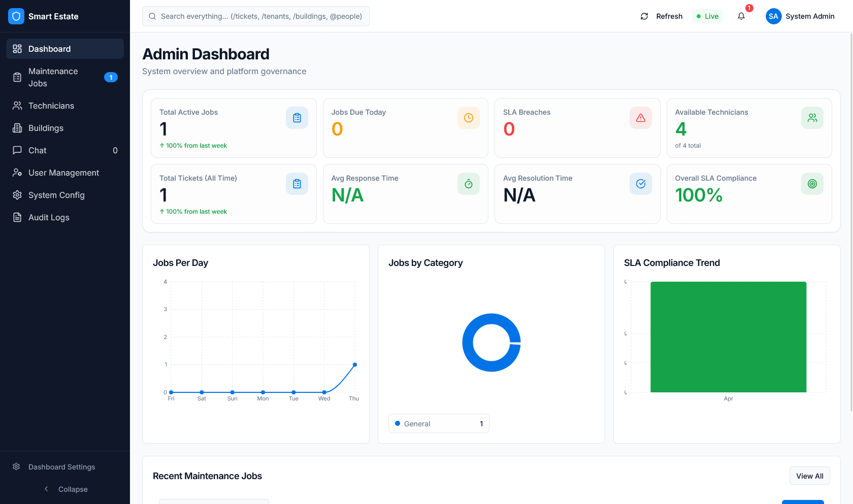Select the Maintenance Jobs sidebar entry

53,77
